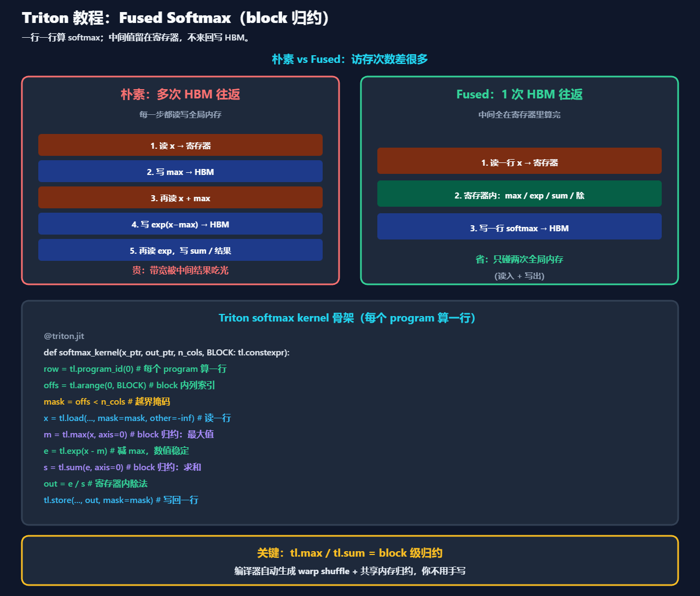
Task: Click the red note '贵：带宽被中间结果吃光'
Action: click(180, 270)
